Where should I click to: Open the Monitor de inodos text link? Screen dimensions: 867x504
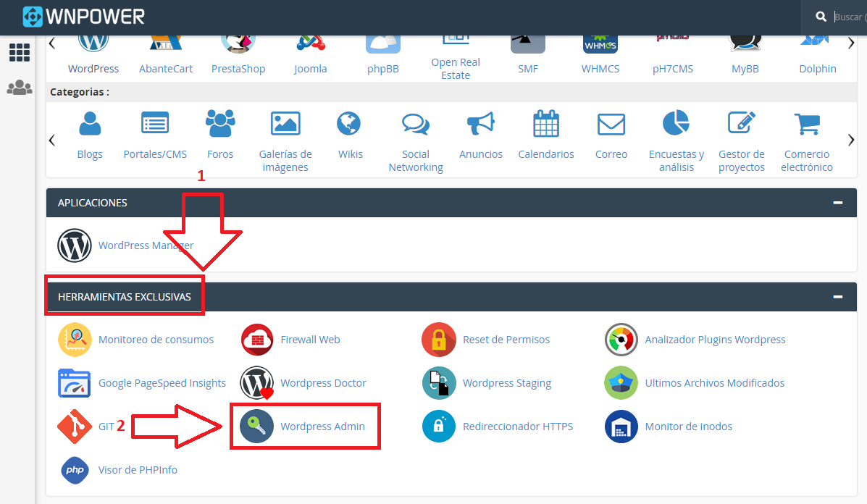pos(688,427)
